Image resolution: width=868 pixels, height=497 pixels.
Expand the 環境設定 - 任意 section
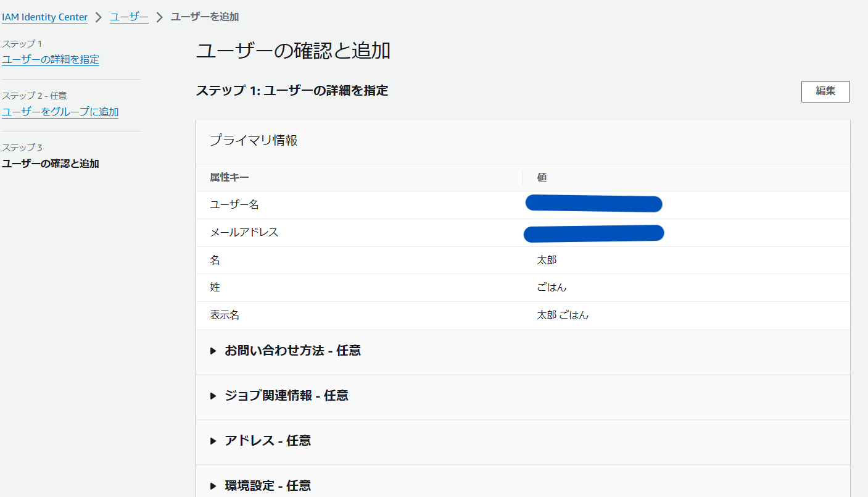click(x=268, y=485)
